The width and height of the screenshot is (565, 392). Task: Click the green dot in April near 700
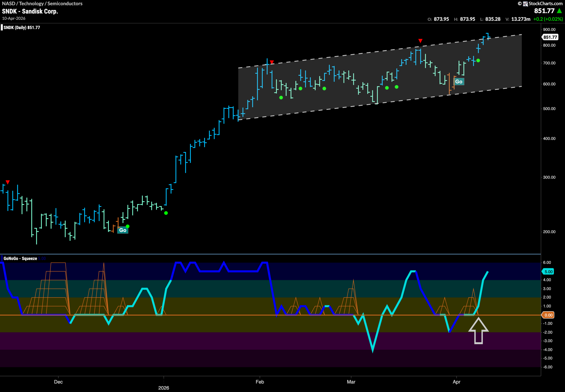tap(478, 60)
